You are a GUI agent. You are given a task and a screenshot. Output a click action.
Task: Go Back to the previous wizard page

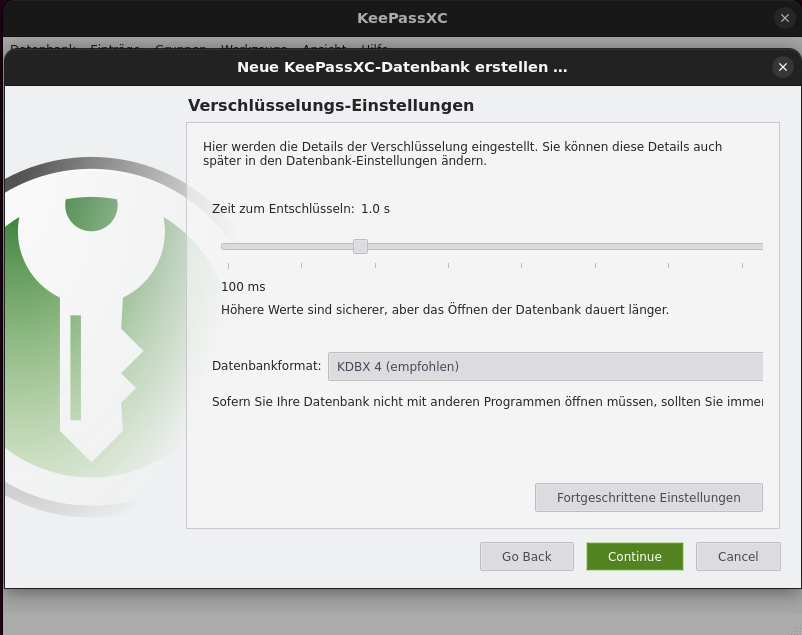[x=526, y=556]
